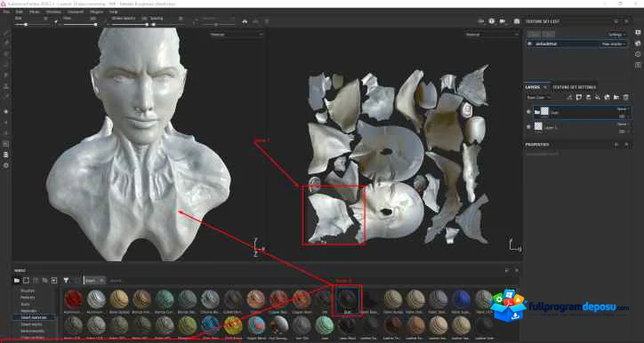Click the shelf folder icon
644x343 pixels.
(x=17, y=280)
